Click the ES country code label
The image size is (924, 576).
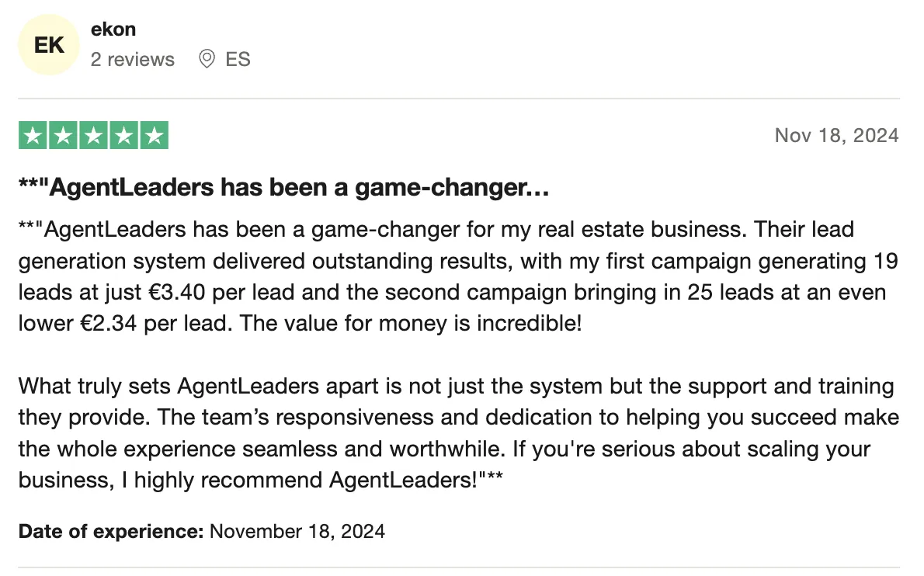(x=238, y=60)
